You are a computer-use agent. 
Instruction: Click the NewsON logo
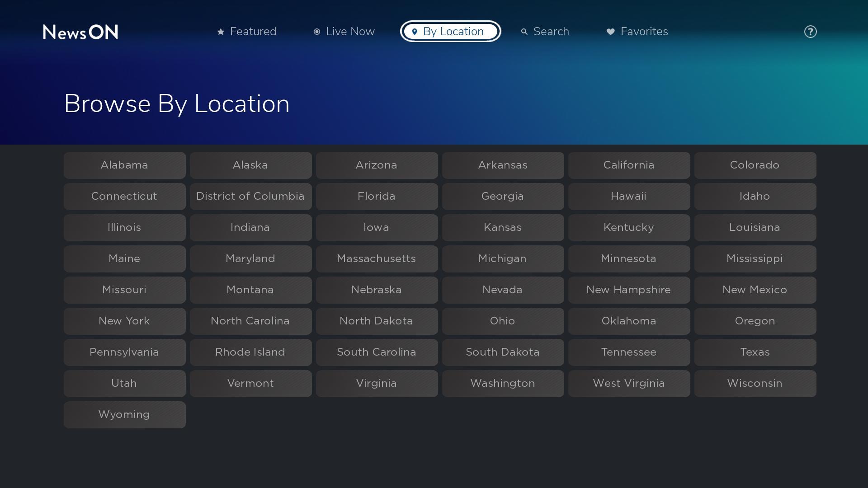pyautogui.click(x=80, y=32)
